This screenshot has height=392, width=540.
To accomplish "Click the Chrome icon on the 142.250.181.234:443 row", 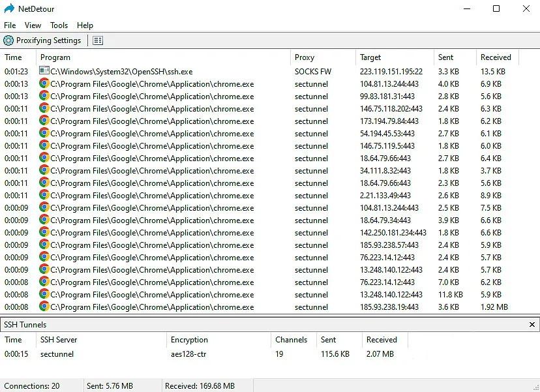I will tap(44, 232).
